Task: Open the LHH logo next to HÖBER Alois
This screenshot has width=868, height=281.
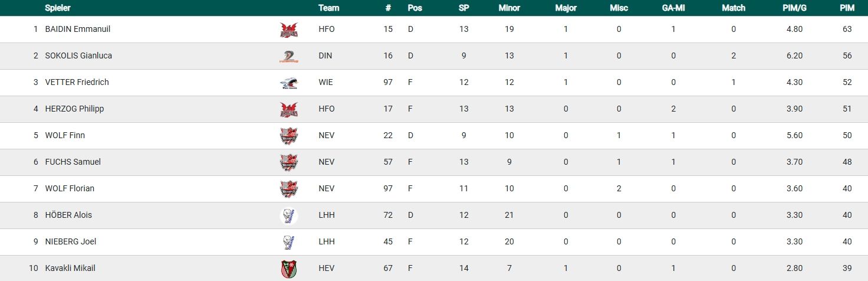Action: coord(289,215)
